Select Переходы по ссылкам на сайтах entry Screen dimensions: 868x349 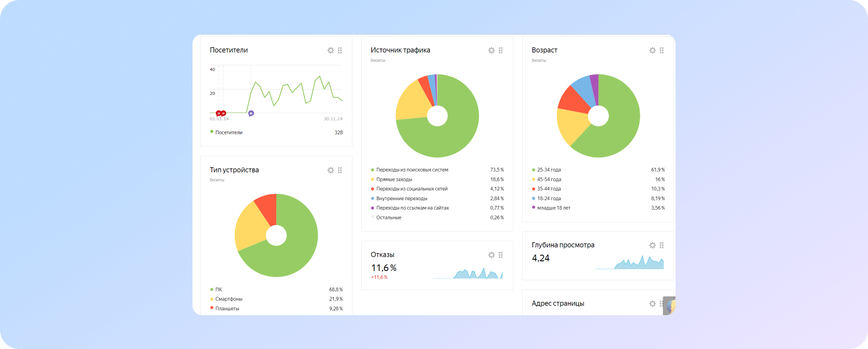[x=437, y=208]
